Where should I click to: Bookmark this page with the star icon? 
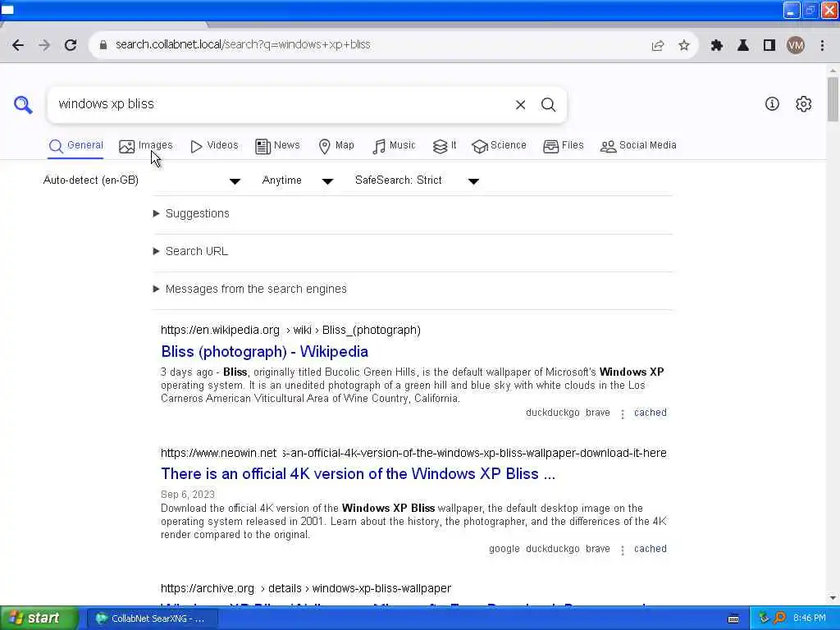[x=684, y=46]
